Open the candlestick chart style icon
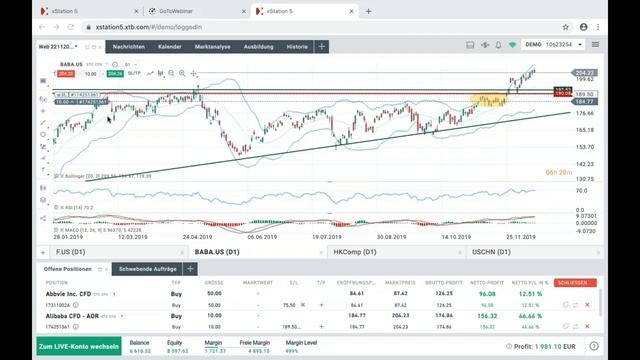 [160, 73]
